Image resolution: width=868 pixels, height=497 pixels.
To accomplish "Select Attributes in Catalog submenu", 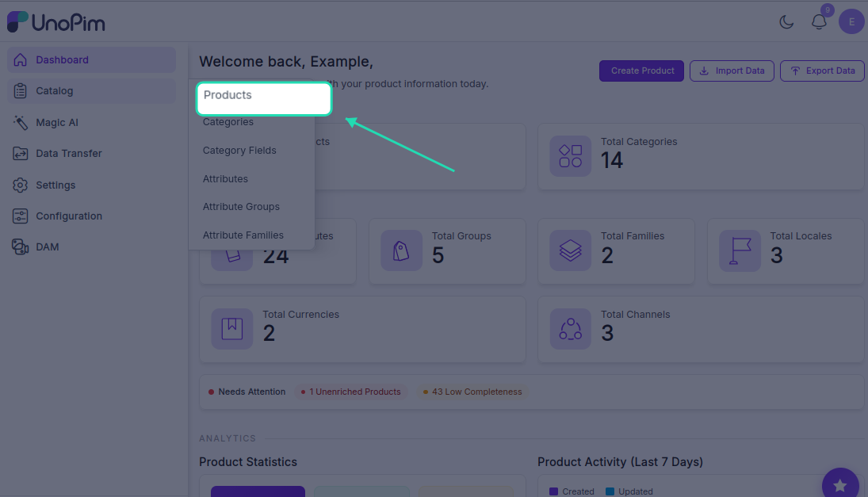I will click(x=225, y=179).
